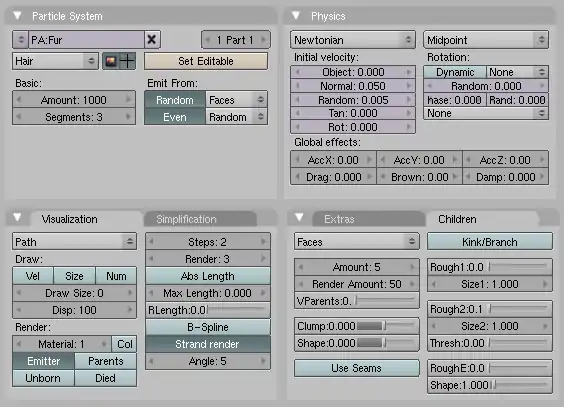Open the Newtonian physics type dropdown
Screen dimensions: 564x407
coord(353,40)
